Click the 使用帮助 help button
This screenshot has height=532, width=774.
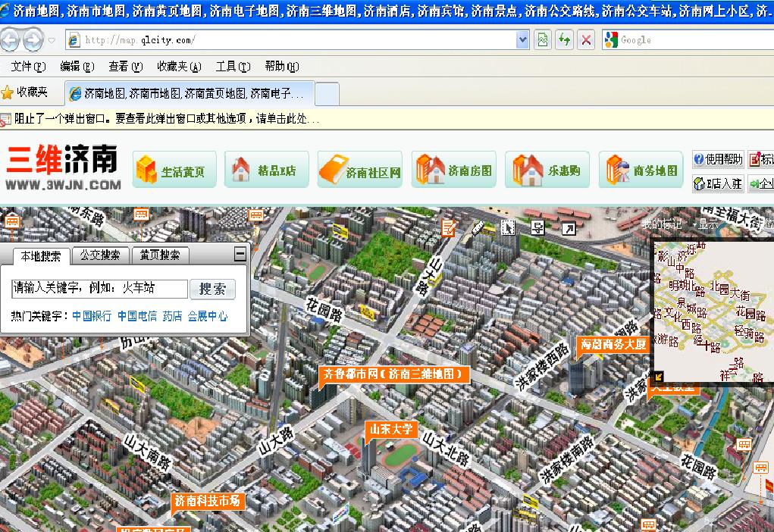[718, 159]
